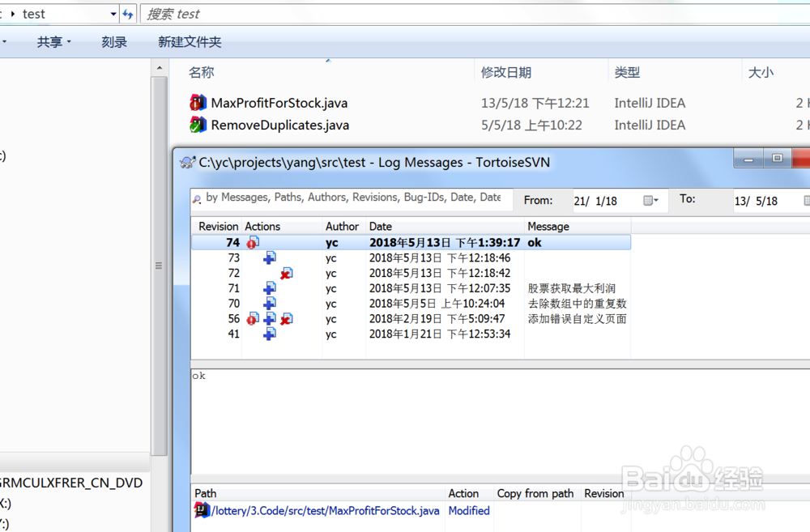Select revision 74 log row
The width and height of the screenshot is (810, 532).
(411, 242)
